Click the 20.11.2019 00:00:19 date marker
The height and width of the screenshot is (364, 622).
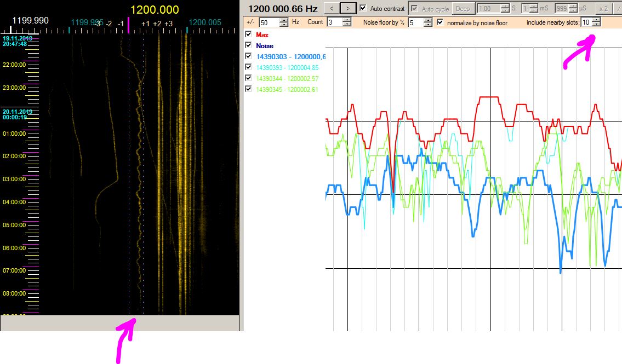pos(18,114)
